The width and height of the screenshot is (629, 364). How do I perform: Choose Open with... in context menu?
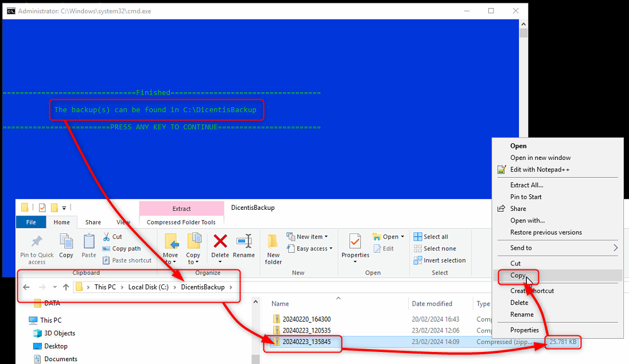(558, 221)
